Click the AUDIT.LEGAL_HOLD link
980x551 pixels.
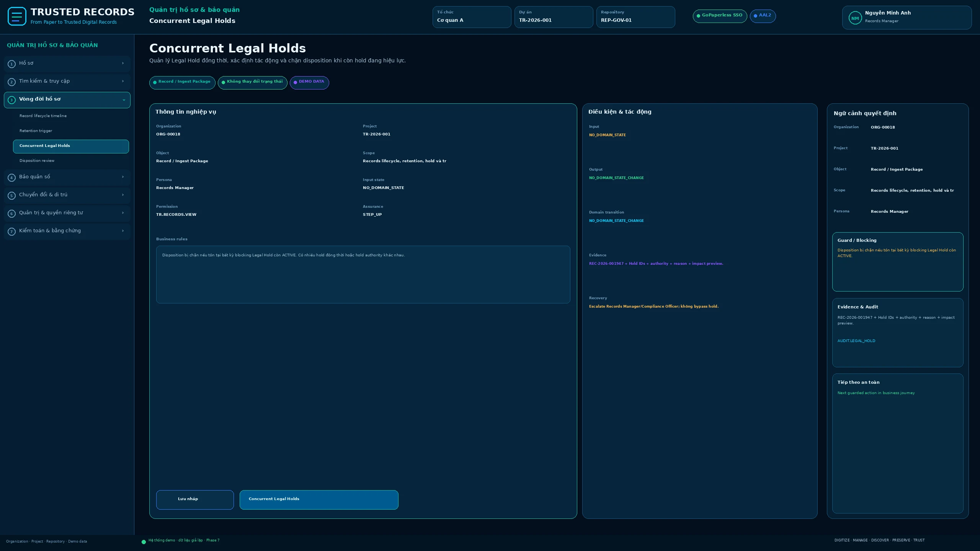click(856, 341)
